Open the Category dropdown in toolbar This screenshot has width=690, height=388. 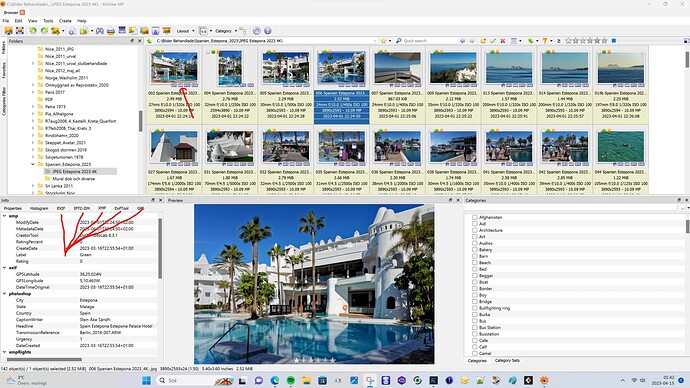(x=226, y=31)
